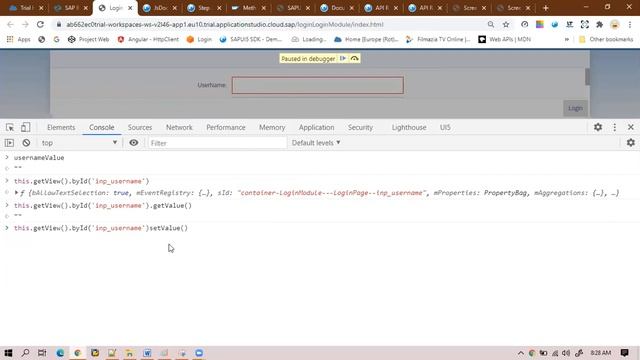Viewport: 640px width, 360px height.
Task: Open the Windows Start menu
Action: coord(8,353)
